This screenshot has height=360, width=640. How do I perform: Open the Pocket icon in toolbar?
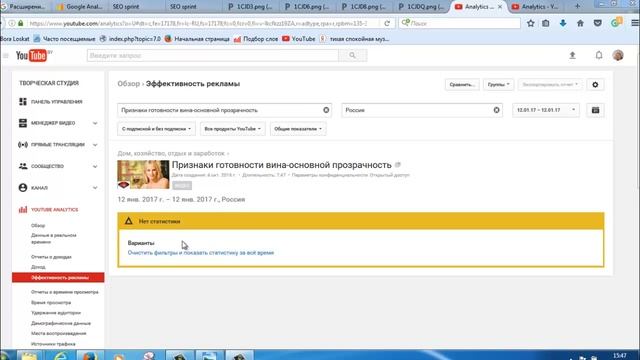click(598, 23)
